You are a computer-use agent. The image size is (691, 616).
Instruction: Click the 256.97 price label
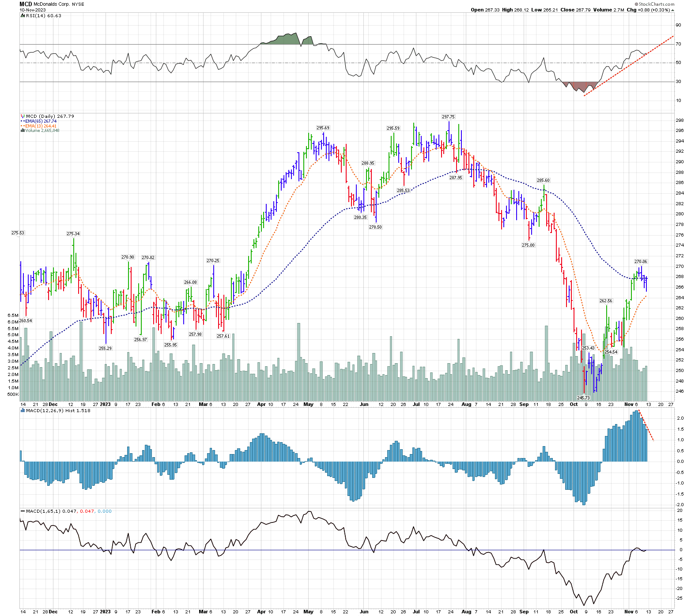tap(140, 340)
